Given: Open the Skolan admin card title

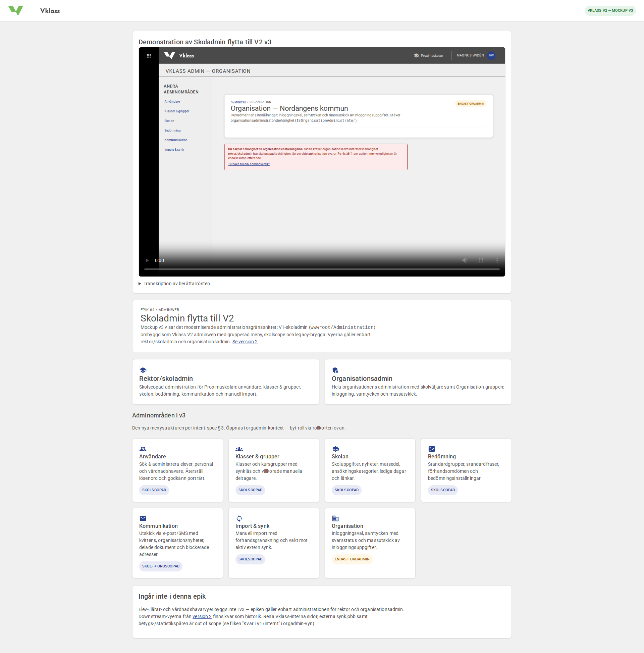Looking at the screenshot, I should (340, 456).
